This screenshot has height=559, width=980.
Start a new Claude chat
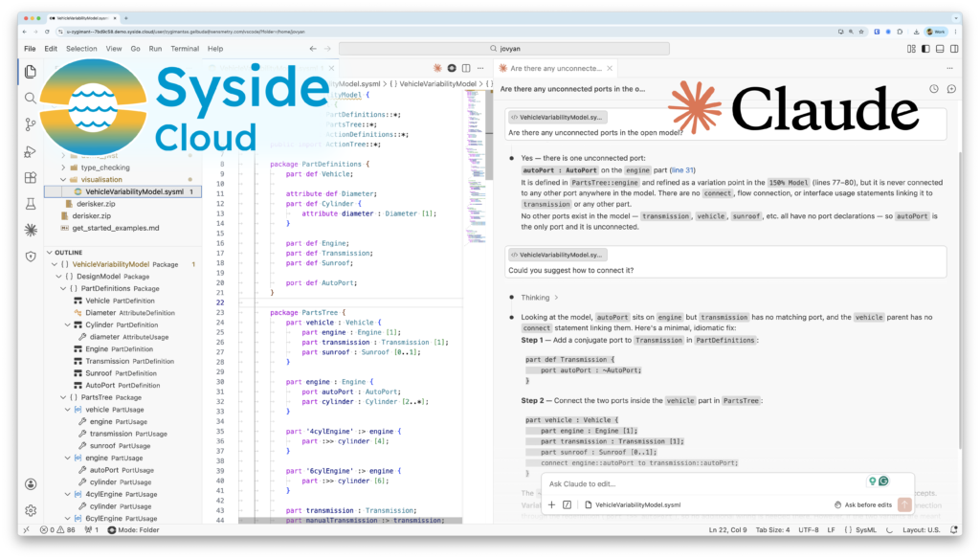click(x=951, y=89)
